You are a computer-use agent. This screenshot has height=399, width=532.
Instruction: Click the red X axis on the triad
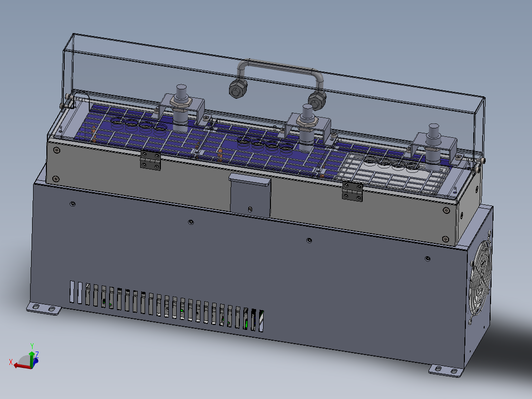[21, 366]
